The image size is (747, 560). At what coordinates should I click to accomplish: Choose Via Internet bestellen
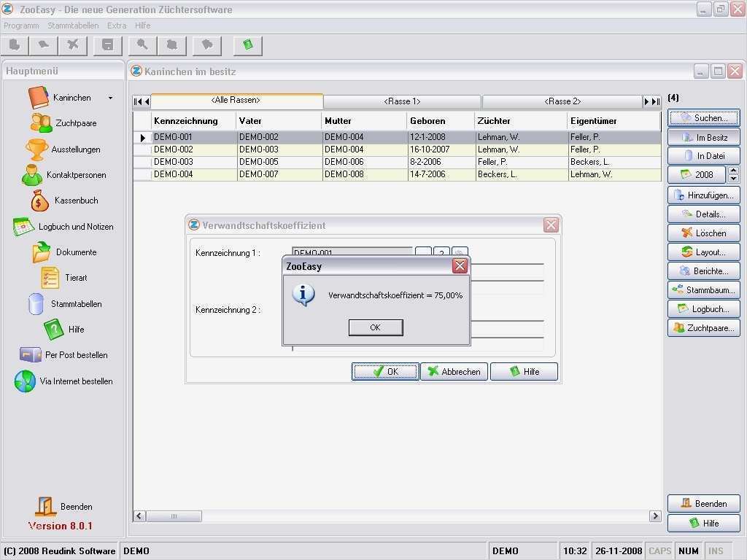pos(64,381)
